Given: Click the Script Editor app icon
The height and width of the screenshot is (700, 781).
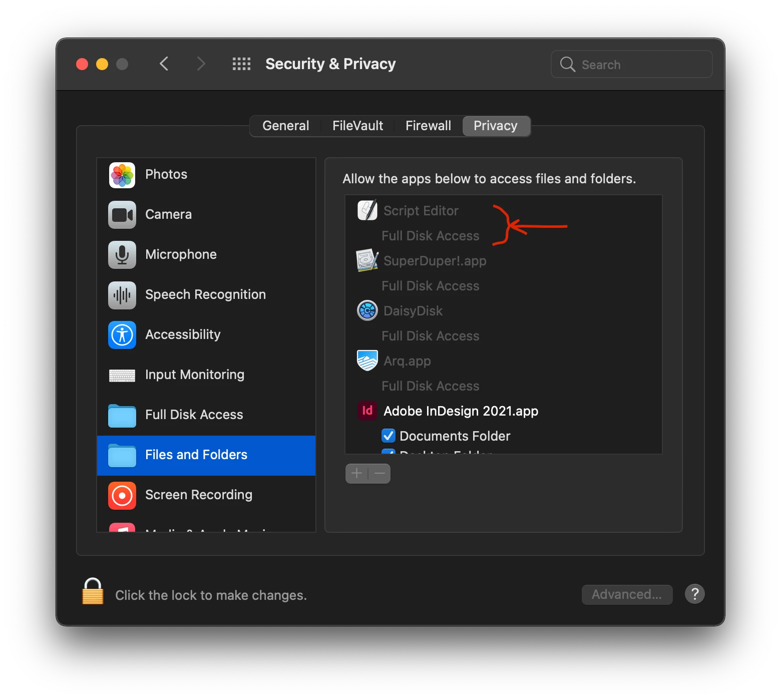Looking at the screenshot, I should [x=367, y=210].
